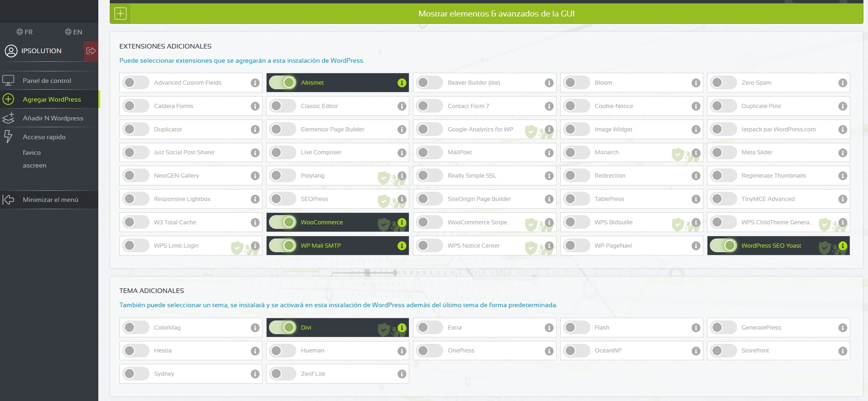Click the Monarch extension label
868x401 pixels.
pyautogui.click(x=606, y=152)
